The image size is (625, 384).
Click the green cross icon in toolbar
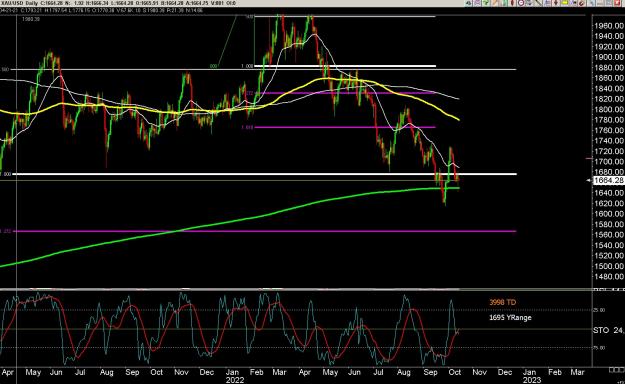click(486, 3)
